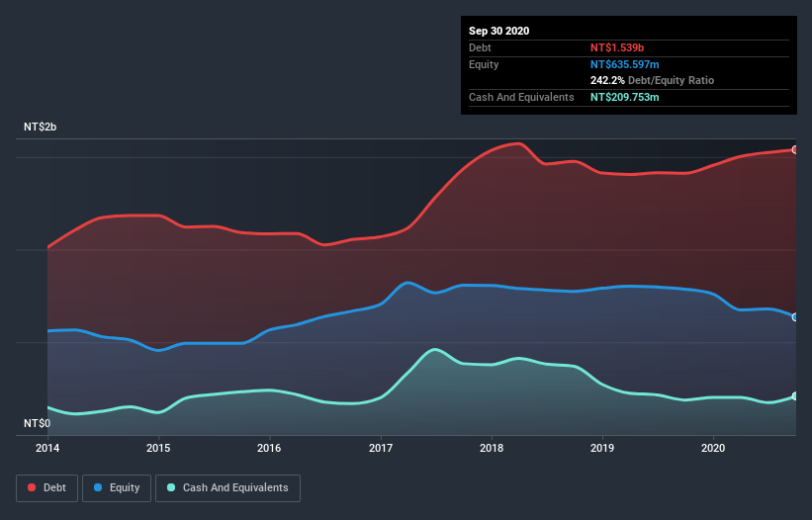
Task: Select the 2017 x-axis label
Action: tap(381, 448)
